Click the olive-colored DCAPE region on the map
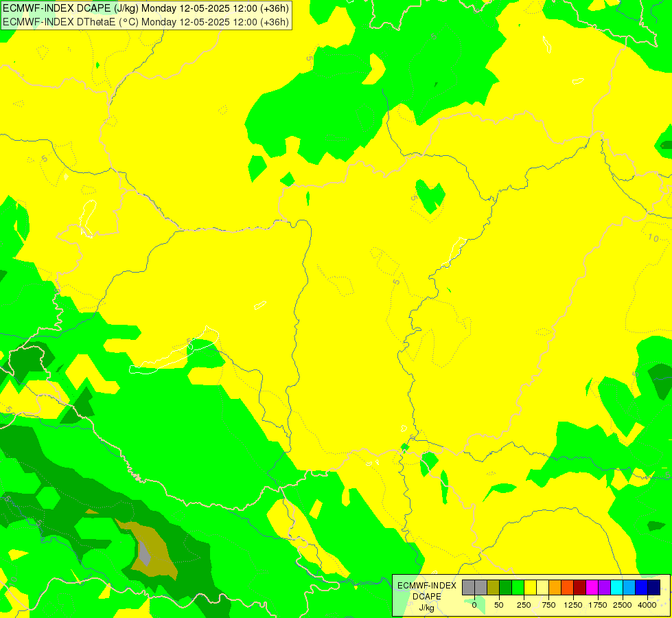 (159, 553)
